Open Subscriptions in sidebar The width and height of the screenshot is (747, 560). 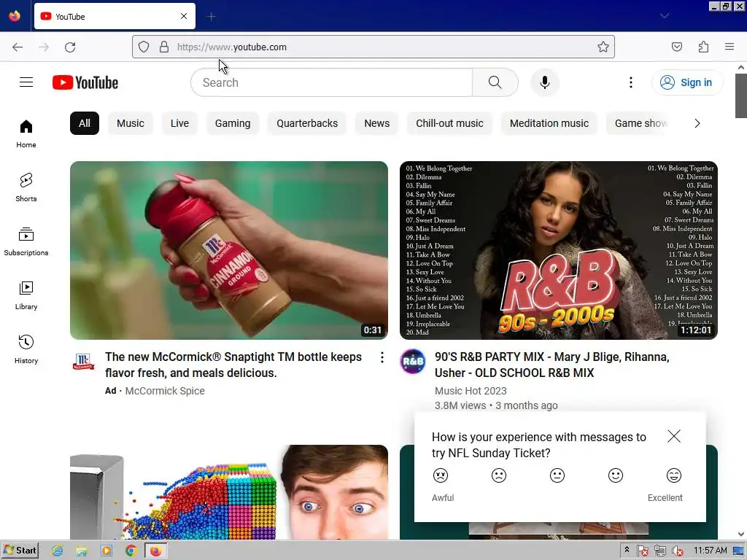pos(26,242)
